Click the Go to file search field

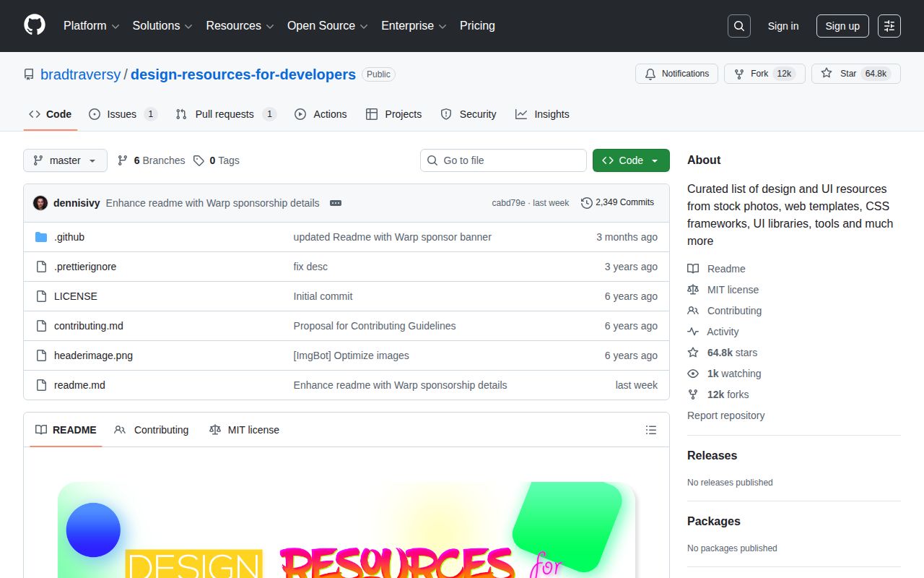click(x=503, y=160)
